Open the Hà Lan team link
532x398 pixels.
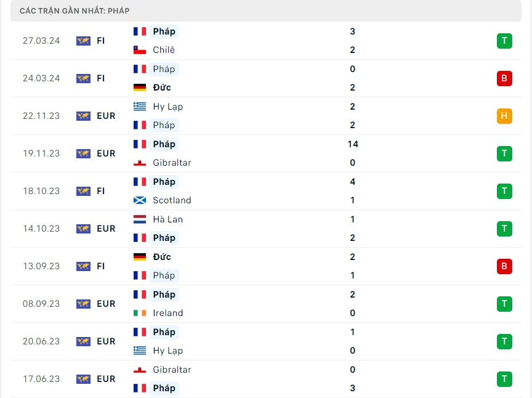pyautogui.click(x=167, y=219)
